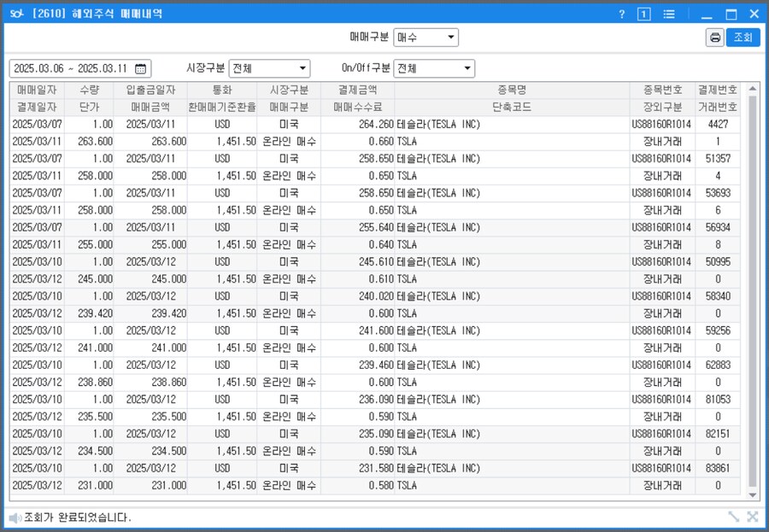Click the 통화 column header
The width and height of the screenshot is (769, 532).
221,91
